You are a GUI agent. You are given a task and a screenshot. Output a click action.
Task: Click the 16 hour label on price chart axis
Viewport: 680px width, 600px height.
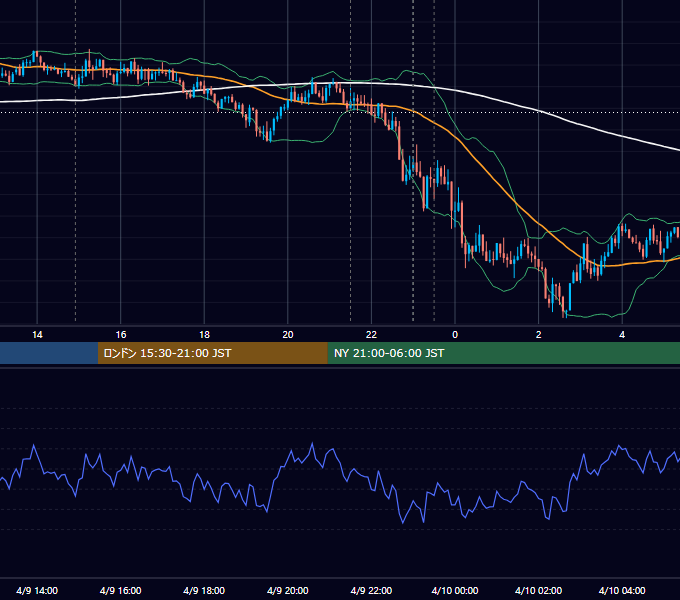121,335
